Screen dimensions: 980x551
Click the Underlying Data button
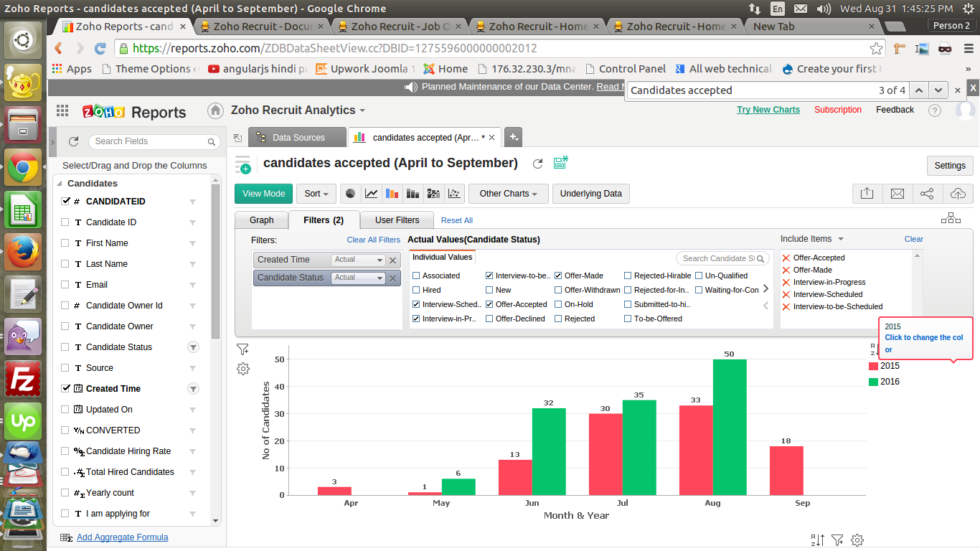coord(591,194)
